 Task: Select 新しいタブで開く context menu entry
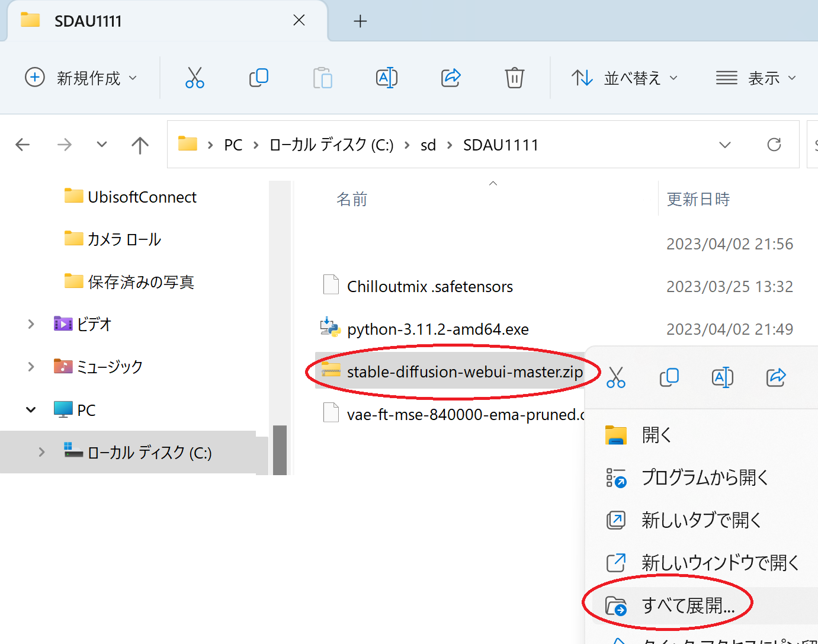coord(701,520)
